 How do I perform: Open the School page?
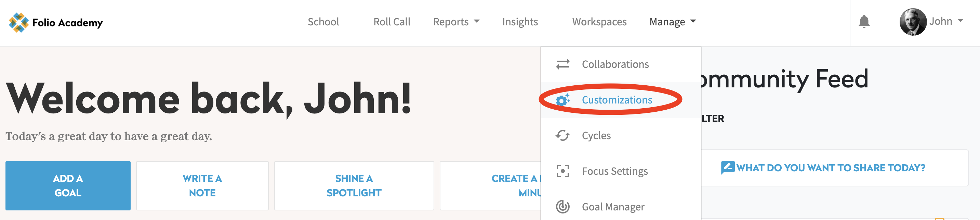[323, 22]
